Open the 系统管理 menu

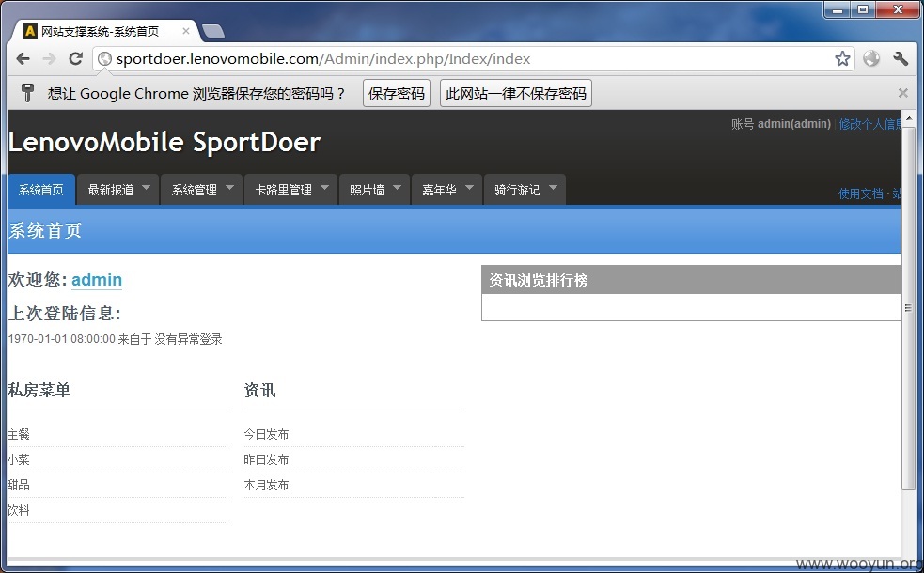pos(201,190)
